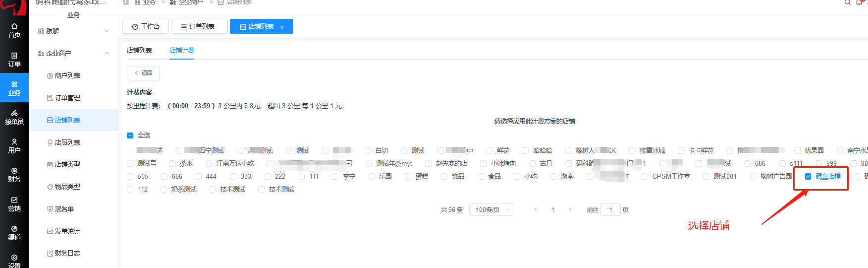Image resolution: width=868 pixels, height=268 pixels.
Task: Check the 小韩烤肉 shop checkbox
Action: (484, 163)
